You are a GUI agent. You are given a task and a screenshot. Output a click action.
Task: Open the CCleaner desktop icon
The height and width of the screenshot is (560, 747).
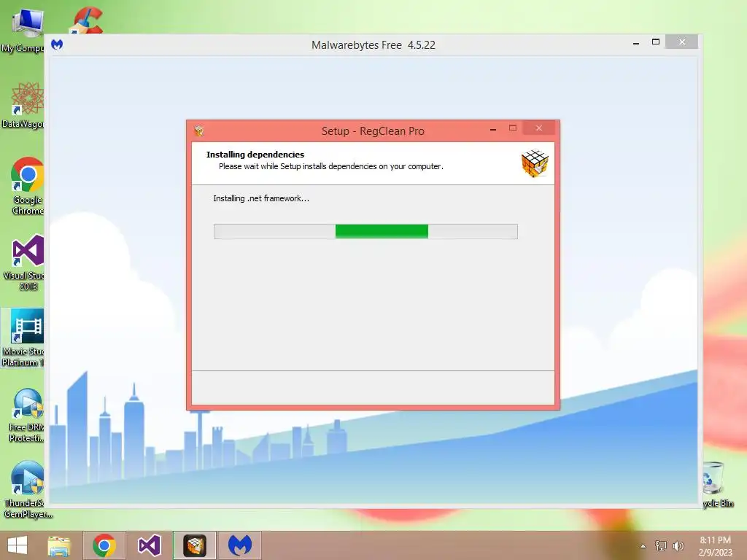point(87,20)
